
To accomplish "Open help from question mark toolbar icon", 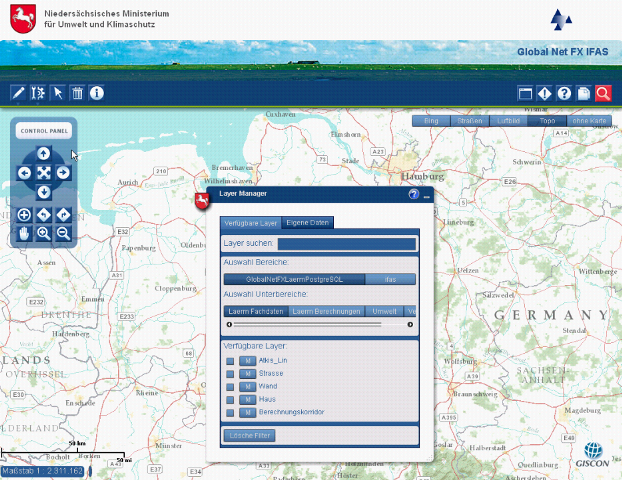I will pos(564,93).
